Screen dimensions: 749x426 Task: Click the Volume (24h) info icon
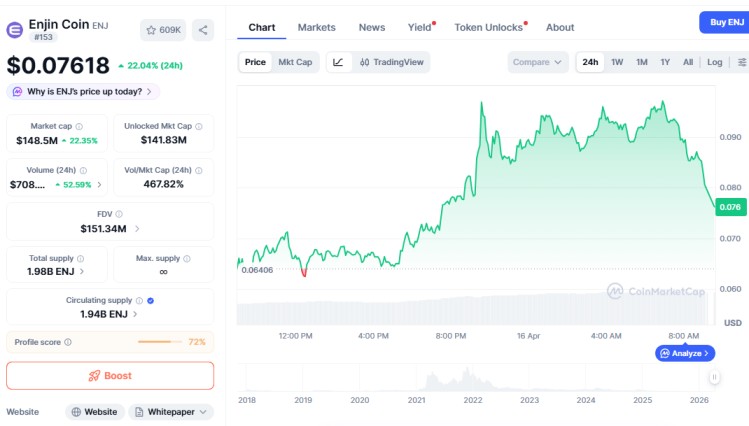point(83,170)
